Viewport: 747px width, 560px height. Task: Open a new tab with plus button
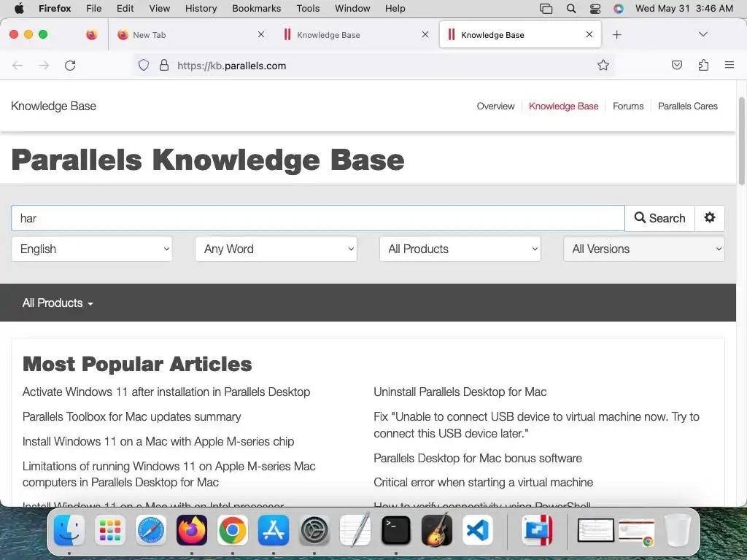tap(616, 34)
